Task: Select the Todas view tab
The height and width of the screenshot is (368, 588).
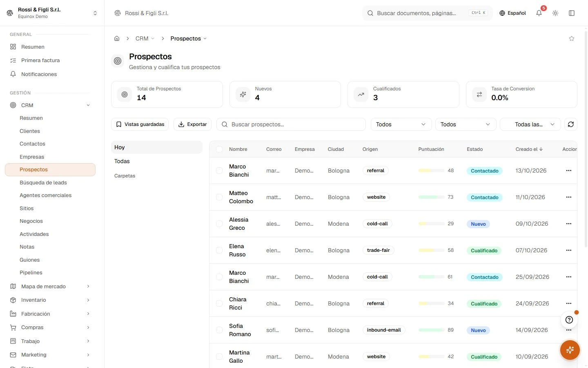Action: pos(157,161)
